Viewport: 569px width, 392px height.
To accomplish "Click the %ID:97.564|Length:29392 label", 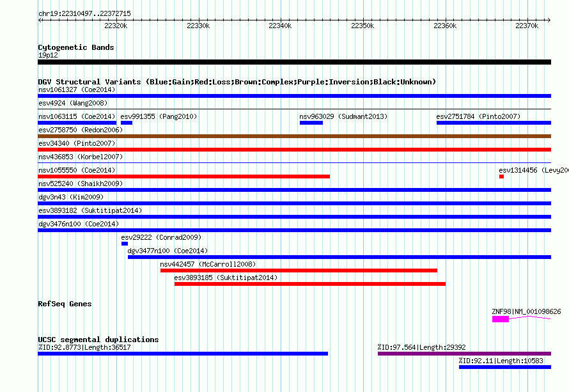I will (421, 347).
